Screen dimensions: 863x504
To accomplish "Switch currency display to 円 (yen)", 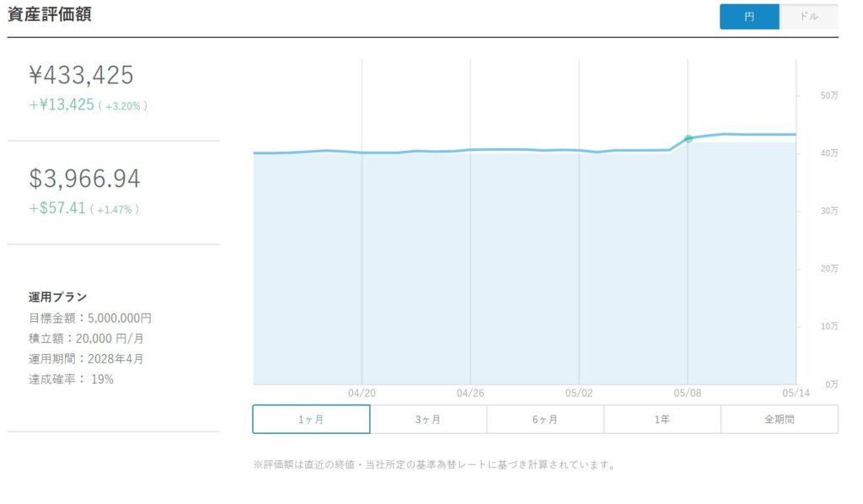I will (x=749, y=17).
